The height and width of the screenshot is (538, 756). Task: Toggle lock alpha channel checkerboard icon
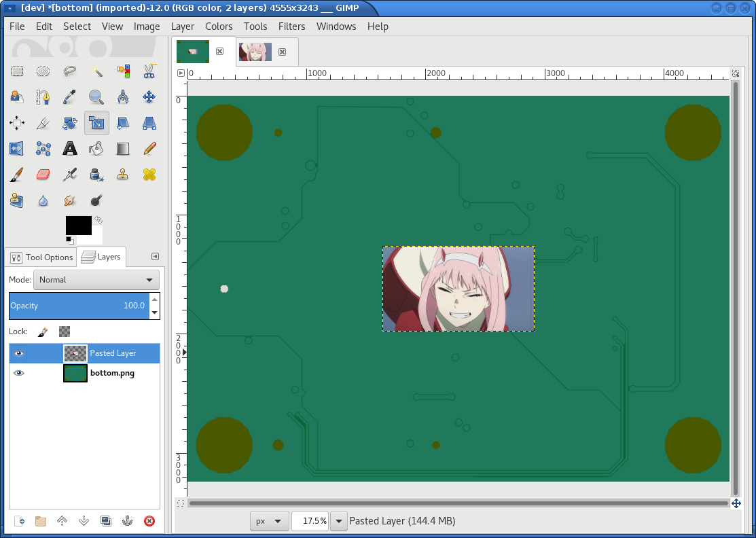coord(65,331)
